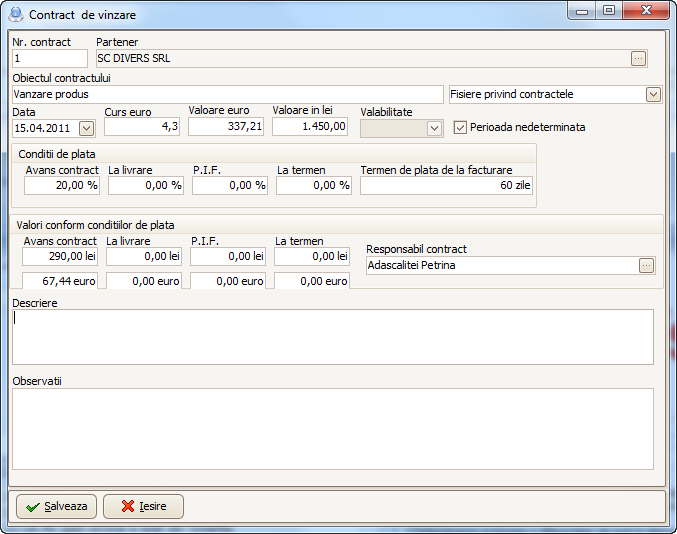Open the Data date picker dropdown
Viewport: 677px width, 534px height.
(86, 128)
